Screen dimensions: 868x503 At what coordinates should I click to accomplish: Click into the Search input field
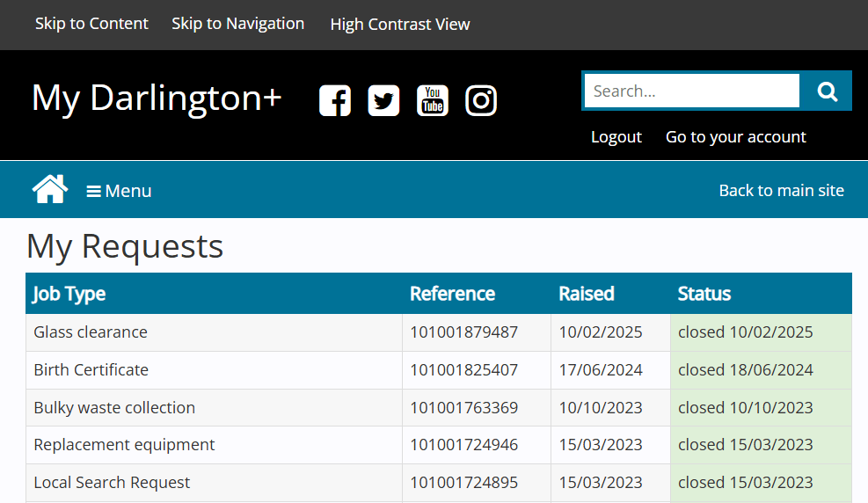coord(692,91)
